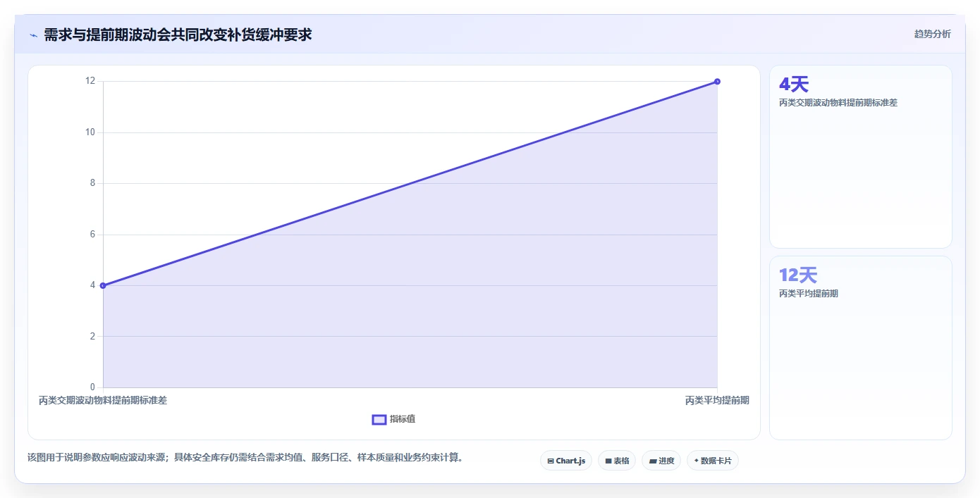Click the data point at value 4
The width and height of the screenshot is (980, 498).
103,285
